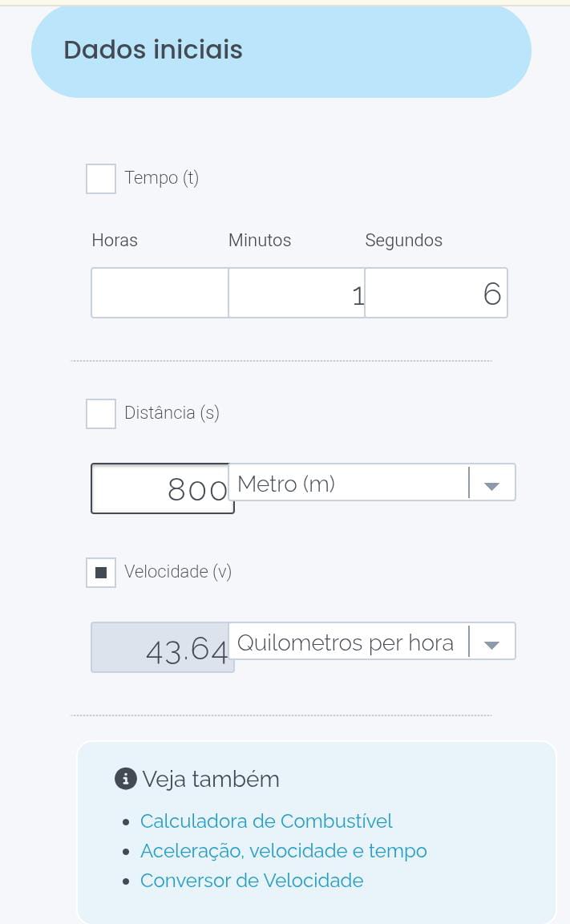
Task: Click the Dados iniciais section header
Action: pyautogui.click(x=153, y=50)
